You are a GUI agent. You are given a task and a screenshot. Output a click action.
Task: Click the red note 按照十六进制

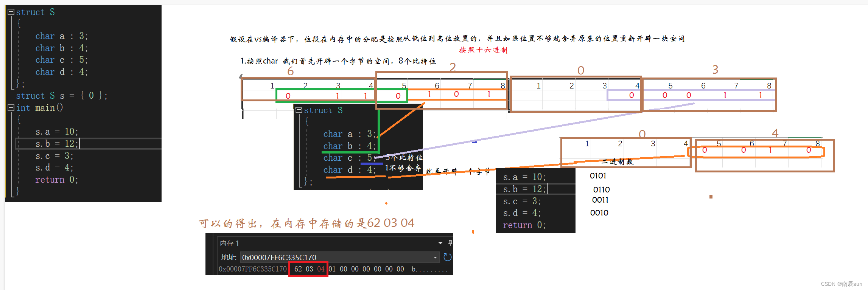pos(483,50)
